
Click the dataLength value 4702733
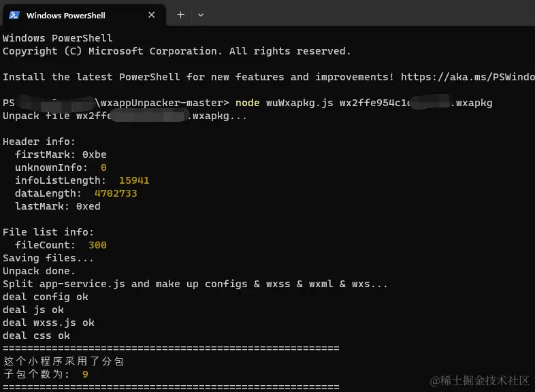click(x=116, y=193)
